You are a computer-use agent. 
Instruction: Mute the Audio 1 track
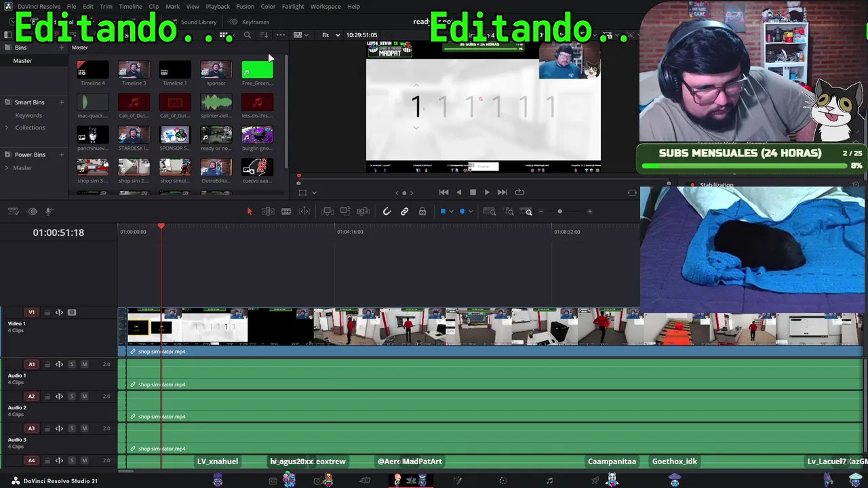pyautogui.click(x=84, y=365)
